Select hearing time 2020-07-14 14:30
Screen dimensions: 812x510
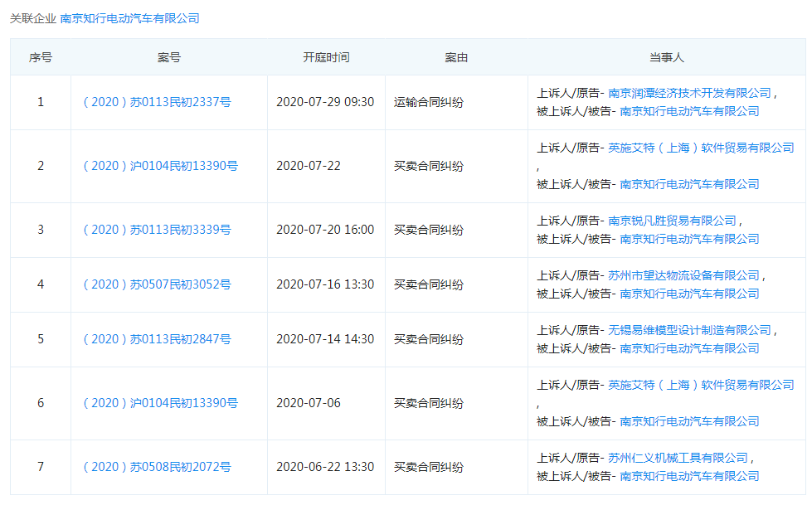tap(325, 340)
